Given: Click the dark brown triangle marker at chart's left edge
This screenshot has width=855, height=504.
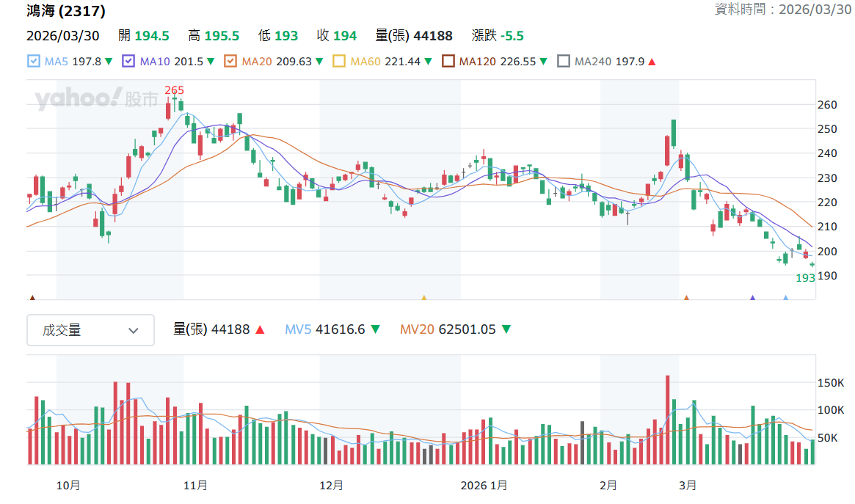Looking at the screenshot, I should pos(32,298).
